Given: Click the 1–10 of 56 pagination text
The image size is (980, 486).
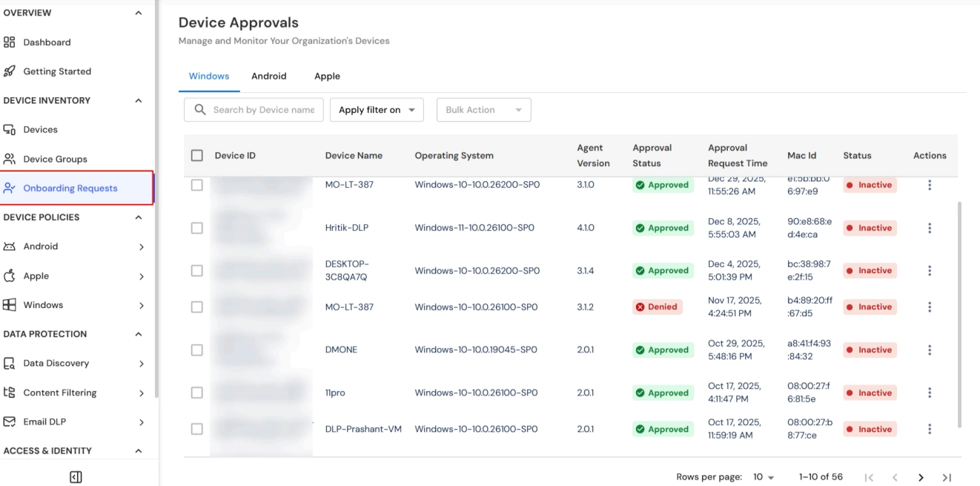Looking at the screenshot, I should 821,478.
